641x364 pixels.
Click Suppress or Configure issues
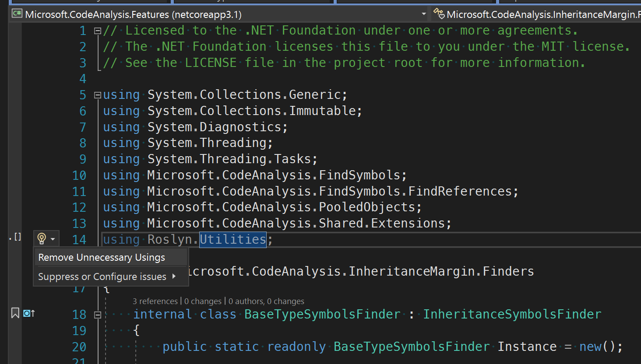(x=102, y=276)
